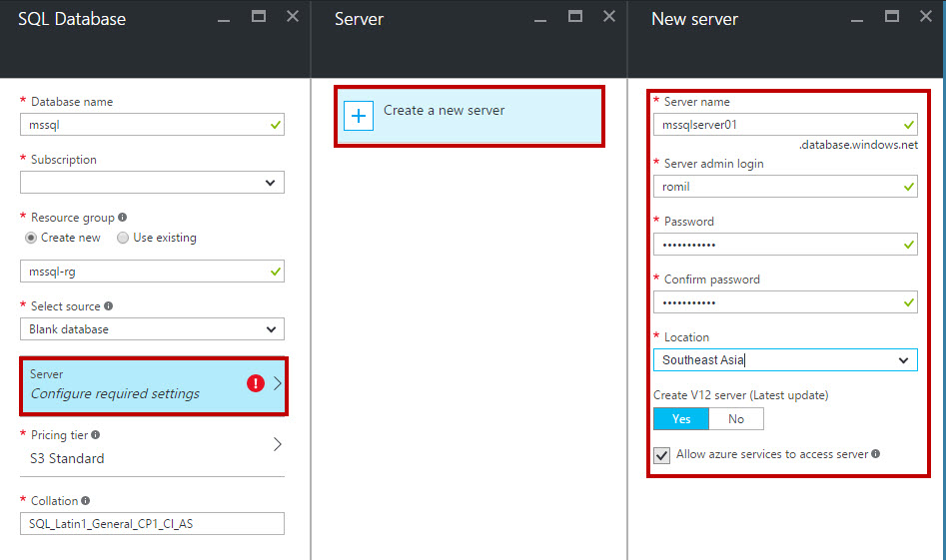
Task: Maximize the SQL Database blade
Action: pyautogui.click(x=259, y=16)
